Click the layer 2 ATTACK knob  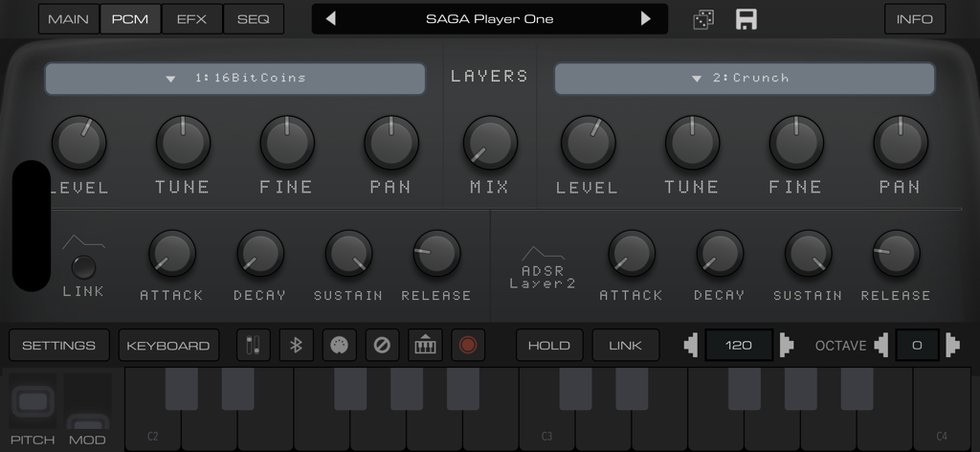pos(632,253)
